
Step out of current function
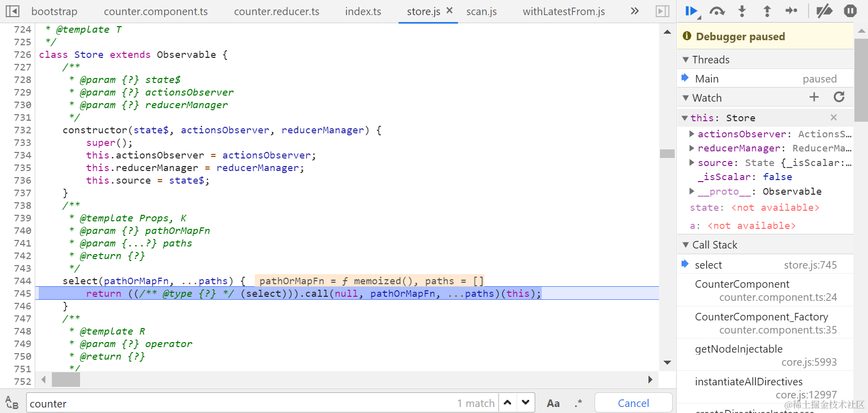pos(767,11)
